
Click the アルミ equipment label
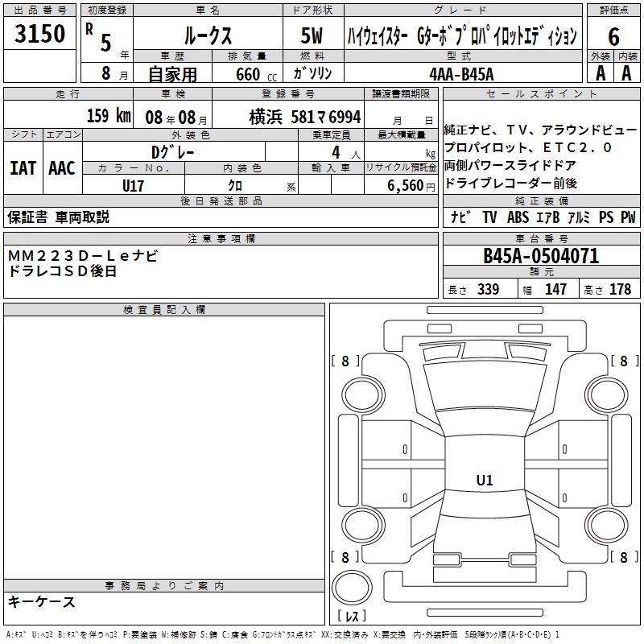pyautogui.click(x=579, y=217)
